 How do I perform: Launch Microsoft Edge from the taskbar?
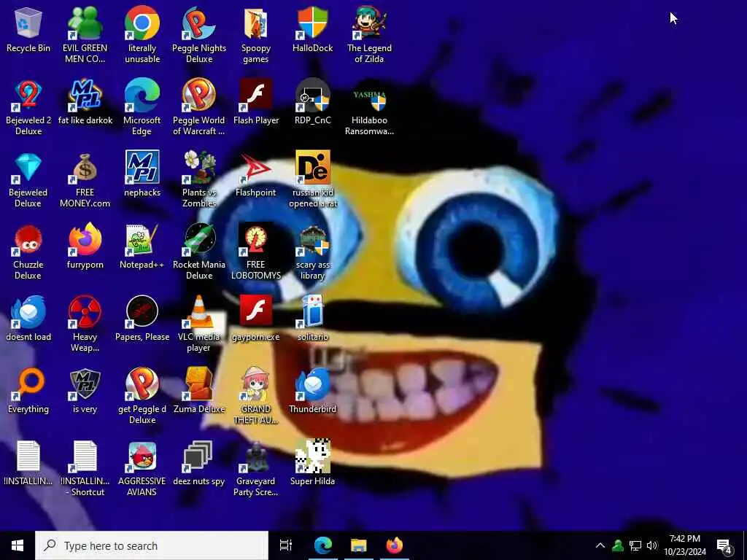pyautogui.click(x=322, y=545)
